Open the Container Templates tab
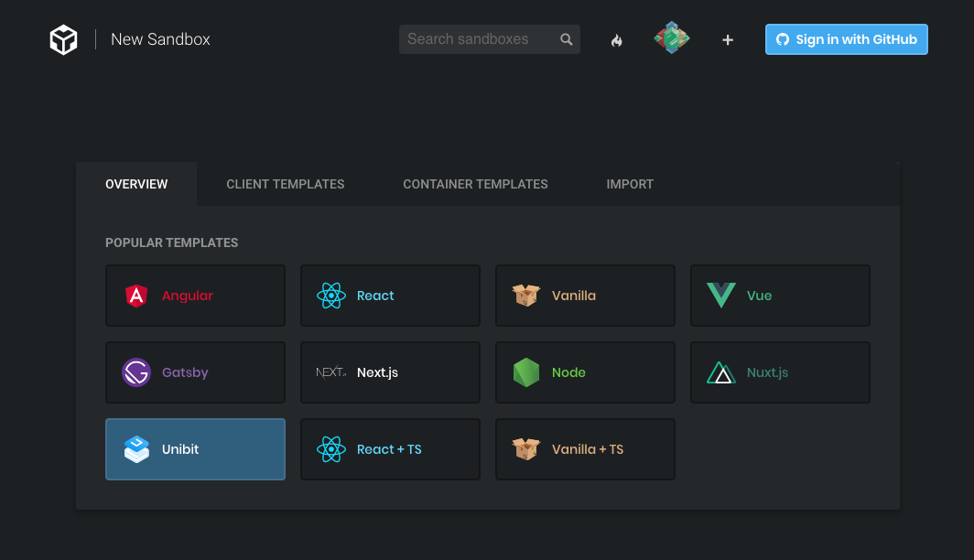Viewport: 974px width, 560px height. pos(475,184)
